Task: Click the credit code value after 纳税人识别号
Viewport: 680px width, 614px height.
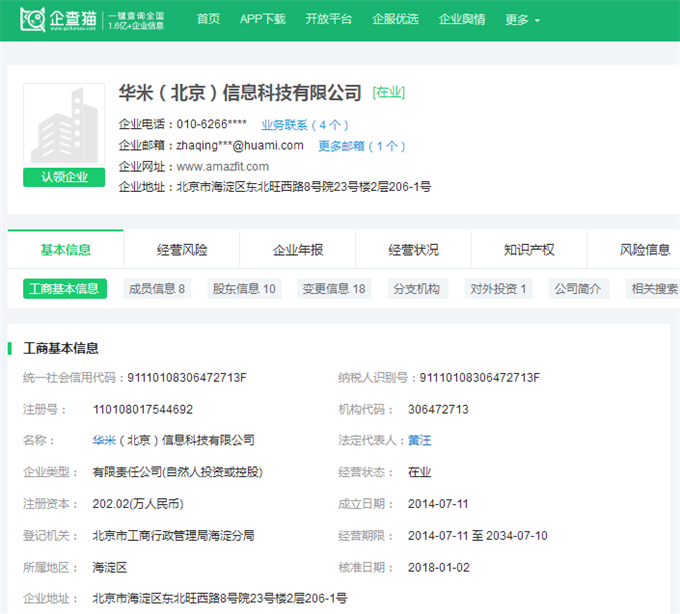Action: pos(480,378)
